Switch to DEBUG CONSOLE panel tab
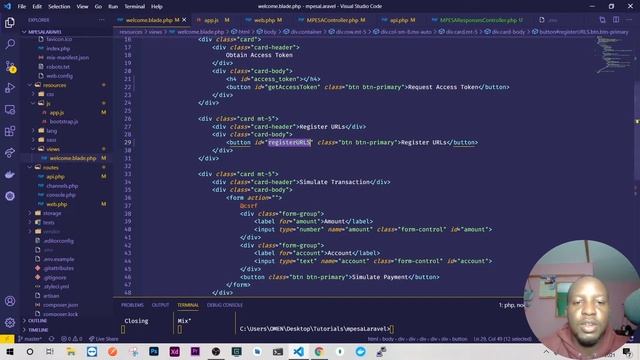Viewport: 640px width, 360px height. [x=224, y=305]
